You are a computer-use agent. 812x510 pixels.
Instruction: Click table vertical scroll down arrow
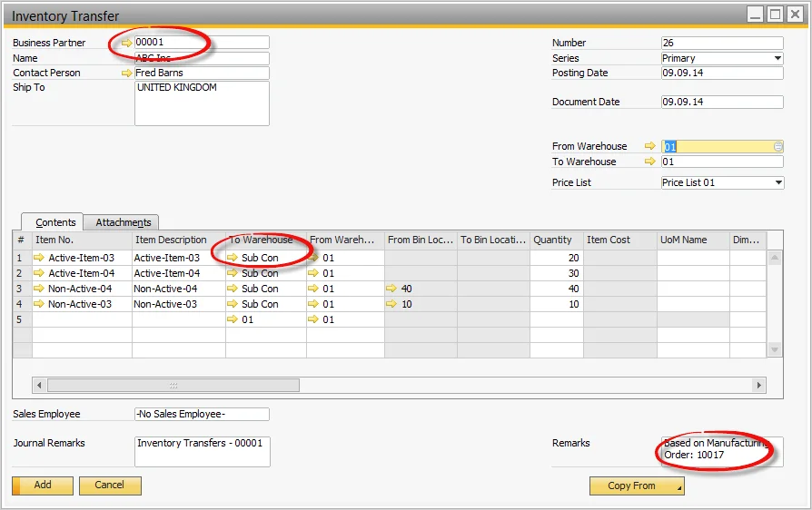[774, 350]
